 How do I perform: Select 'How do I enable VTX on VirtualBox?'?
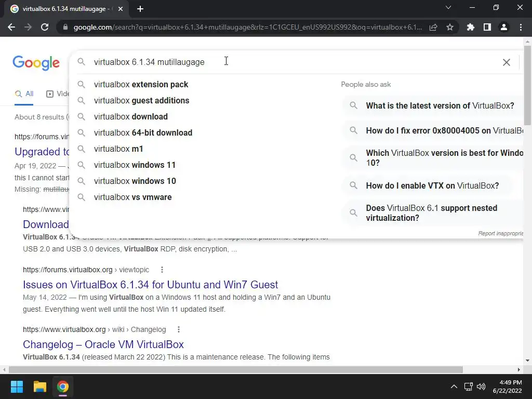click(x=428, y=185)
